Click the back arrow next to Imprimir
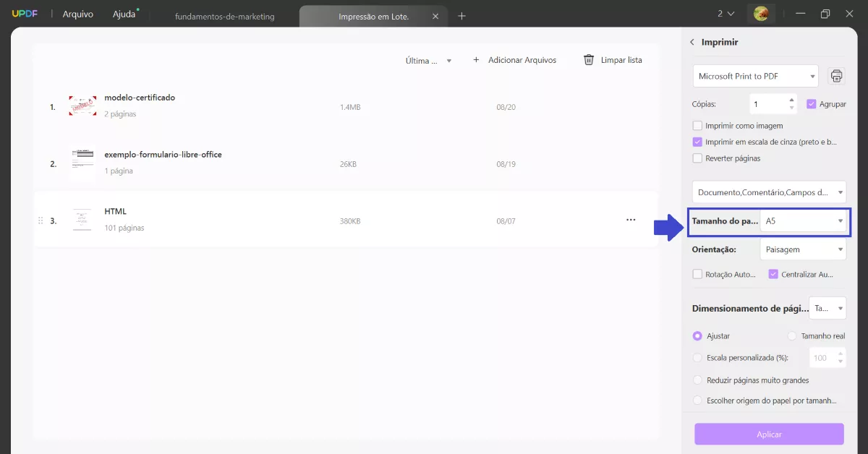Viewport: 868px width, 454px height. (x=692, y=42)
